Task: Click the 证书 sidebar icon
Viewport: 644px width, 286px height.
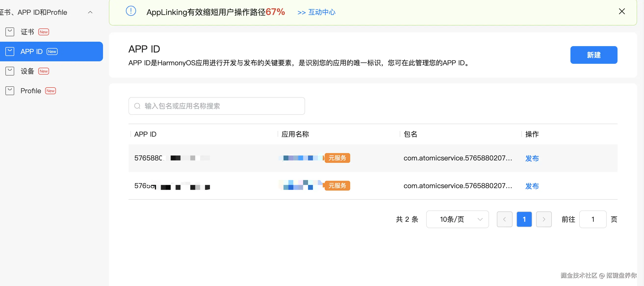Action: 10,32
